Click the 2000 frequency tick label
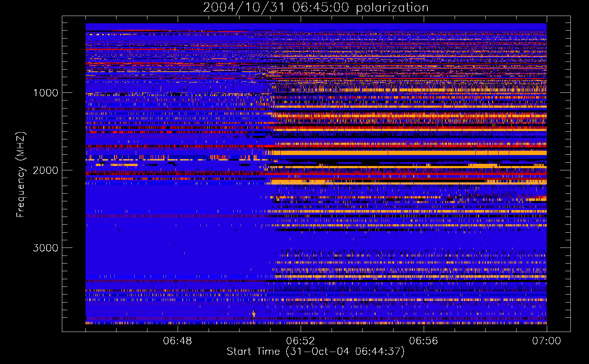The width and height of the screenshot is (589, 364). (x=46, y=170)
